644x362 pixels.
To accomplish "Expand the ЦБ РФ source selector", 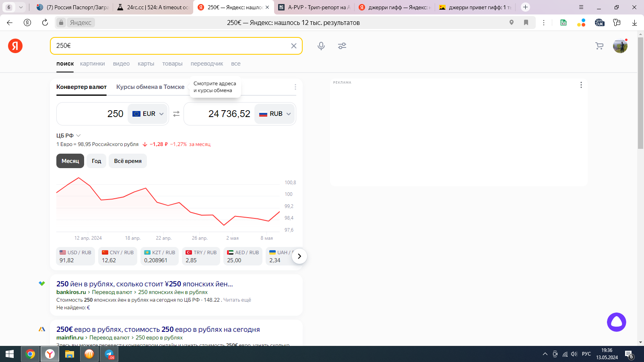I will (x=68, y=136).
